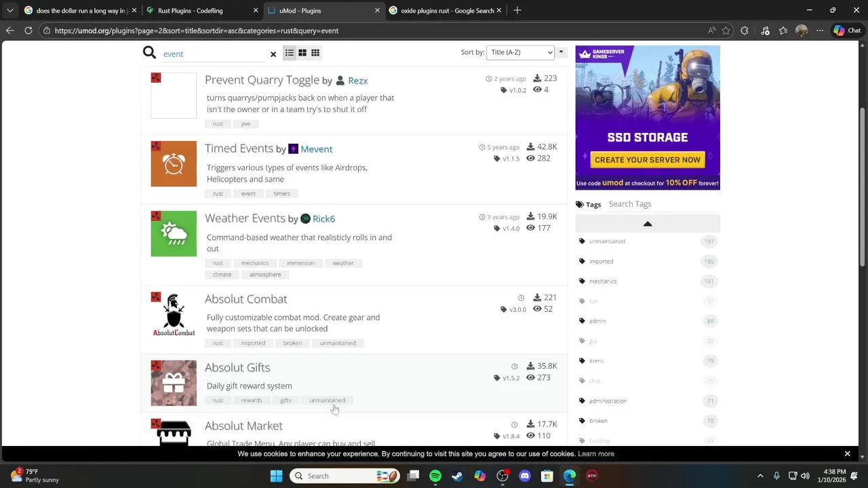Click the Weather Events cloud thumbnail
The height and width of the screenshot is (488, 868).
point(174,234)
